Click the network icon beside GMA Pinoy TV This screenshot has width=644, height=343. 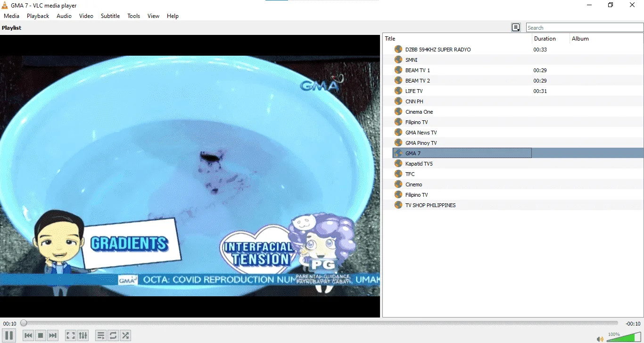pyautogui.click(x=398, y=143)
